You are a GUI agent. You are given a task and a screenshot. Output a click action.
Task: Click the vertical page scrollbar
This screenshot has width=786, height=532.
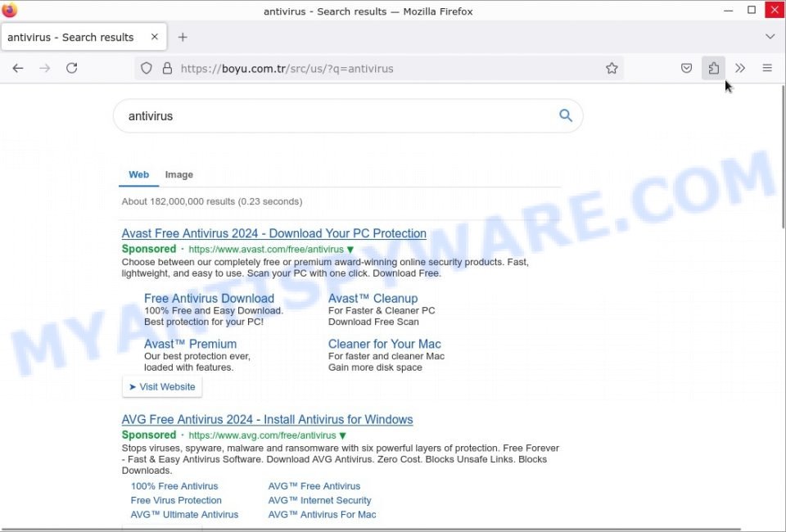point(783,157)
